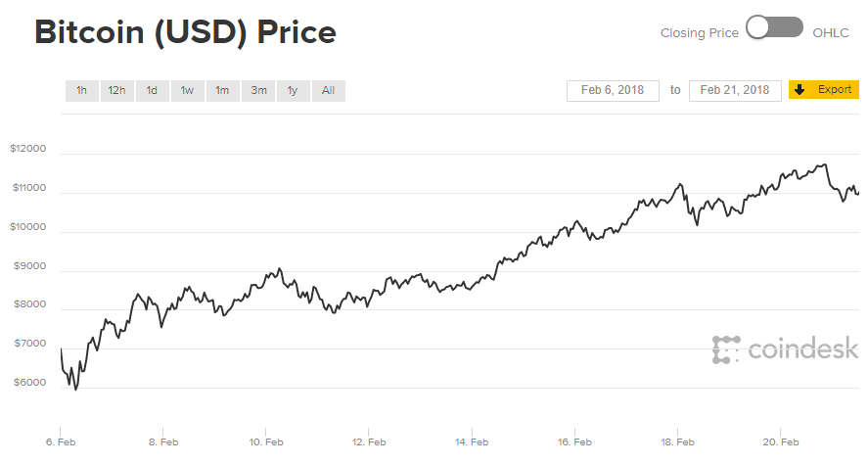
Task: Open the Feb 6, 2018 start date field
Action: point(613,90)
